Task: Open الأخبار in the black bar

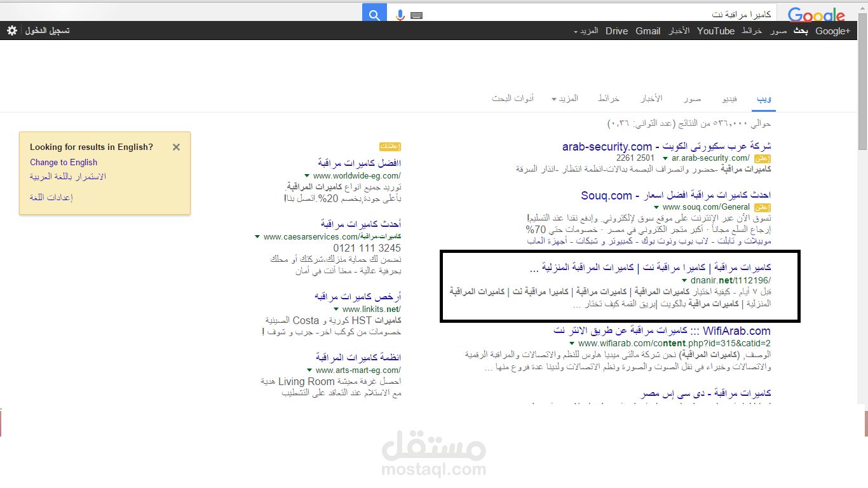Action: [x=679, y=31]
